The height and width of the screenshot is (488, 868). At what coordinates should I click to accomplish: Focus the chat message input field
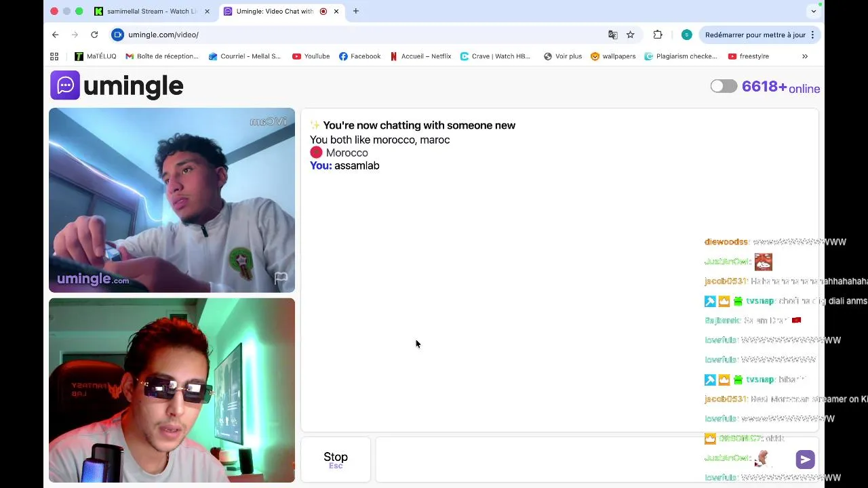[x=583, y=460]
